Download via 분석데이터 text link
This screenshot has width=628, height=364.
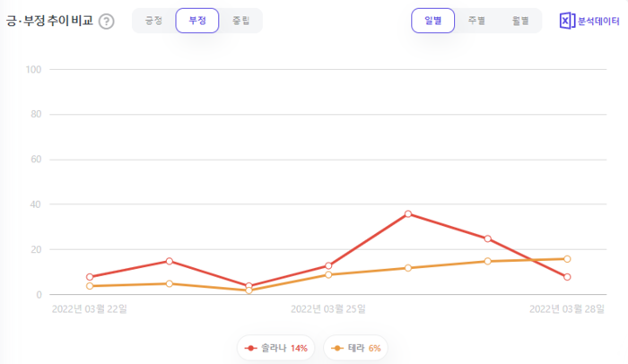coord(598,21)
